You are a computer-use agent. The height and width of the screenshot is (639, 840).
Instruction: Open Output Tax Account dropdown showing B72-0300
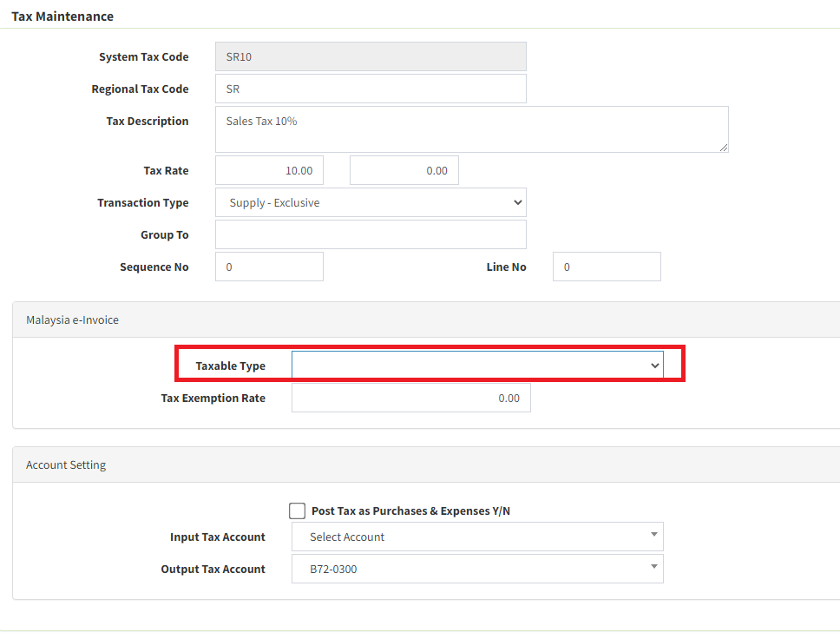[477, 569]
